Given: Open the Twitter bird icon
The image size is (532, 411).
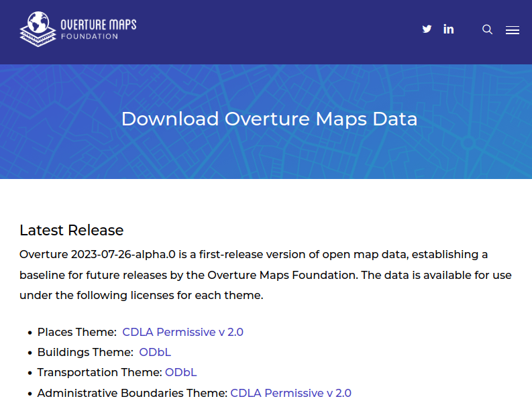Looking at the screenshot, I should coord(427,29).
